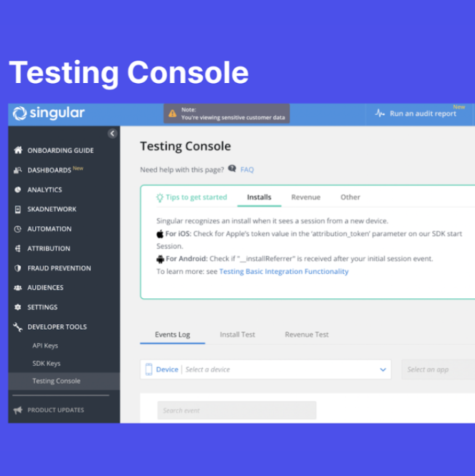Open the Select an app dropdown
The height and width of the screenshot is (476, 475).
[x=438, y=369]
